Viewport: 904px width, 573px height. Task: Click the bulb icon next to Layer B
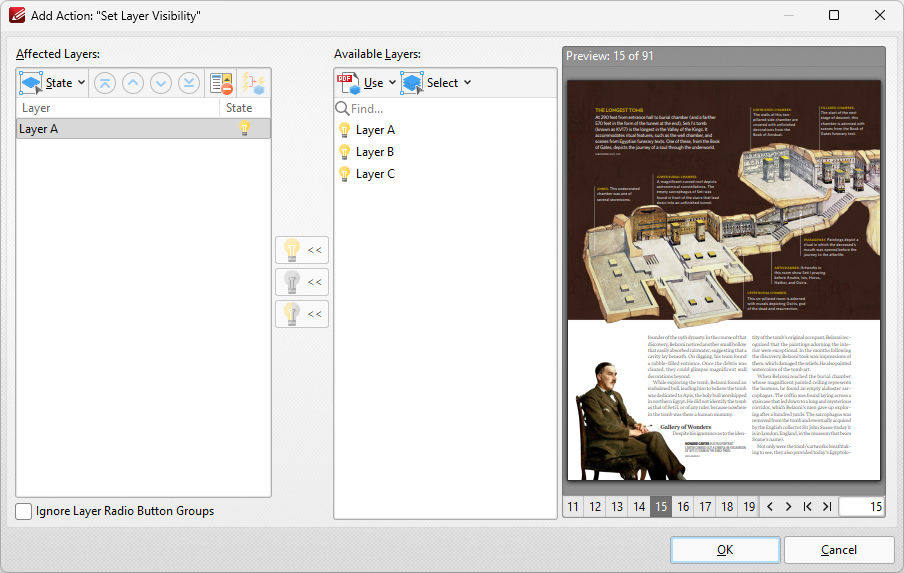(344, 152)
